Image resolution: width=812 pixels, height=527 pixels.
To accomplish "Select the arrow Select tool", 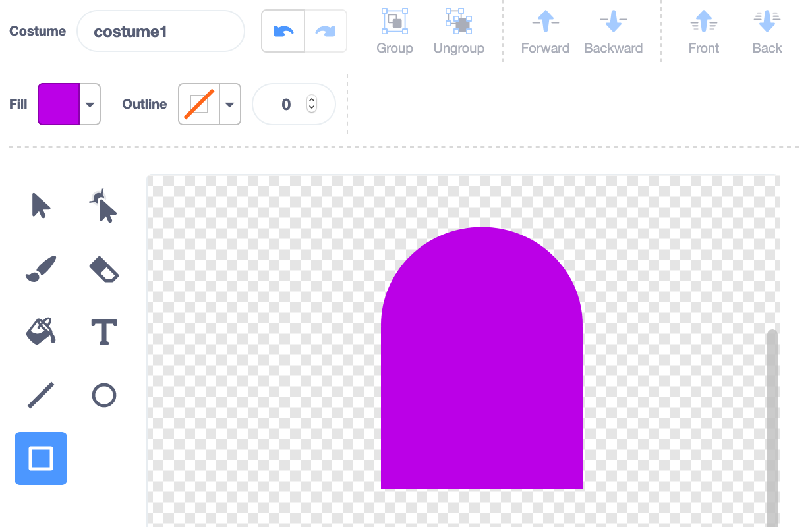I will coord(41,206).
